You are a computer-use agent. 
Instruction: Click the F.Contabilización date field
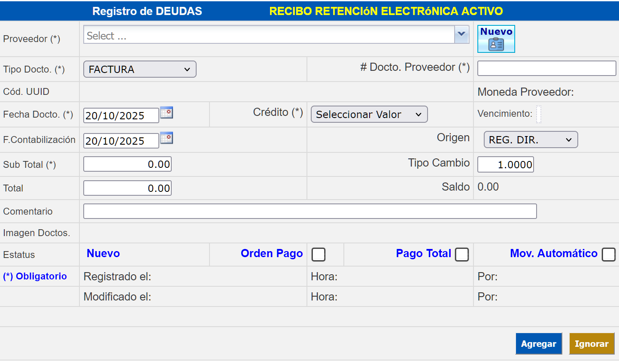coord(121,141)
